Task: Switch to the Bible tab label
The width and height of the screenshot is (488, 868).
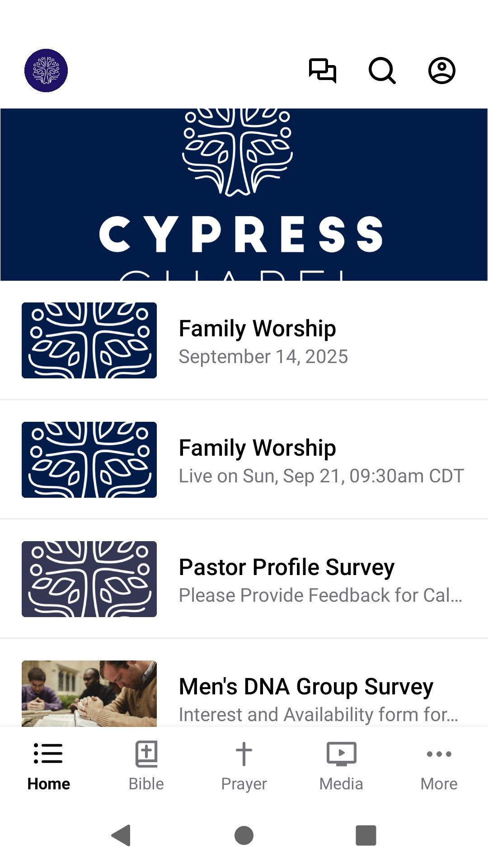Action: 146,783
